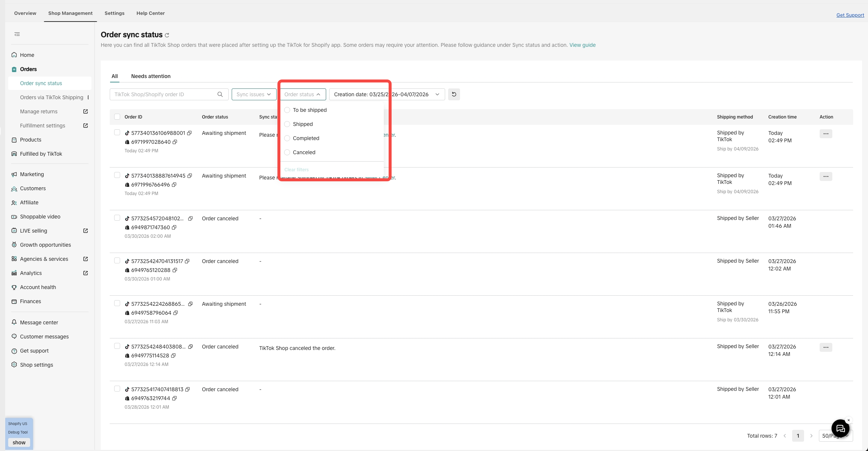Close the chat widget with the x
The height and width of the screenshot is (451, 868).
pyautogui.click(x=849, y=420)
